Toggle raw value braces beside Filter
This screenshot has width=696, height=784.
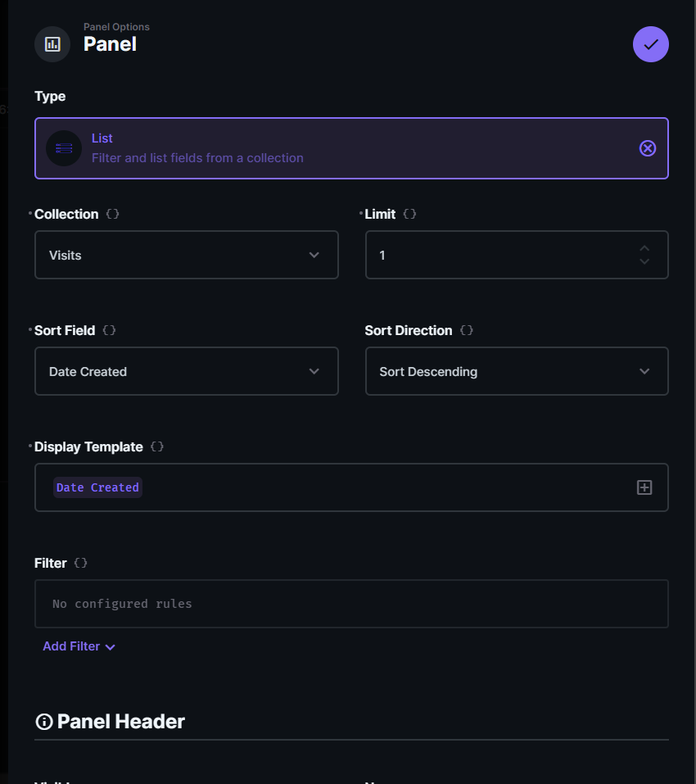pyautogui.click(x=81, y=563)
